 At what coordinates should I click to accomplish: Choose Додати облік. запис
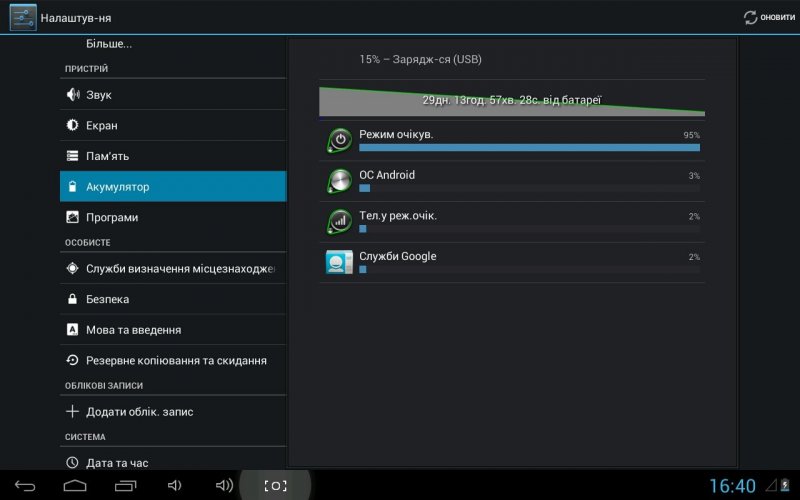[173, 411]
